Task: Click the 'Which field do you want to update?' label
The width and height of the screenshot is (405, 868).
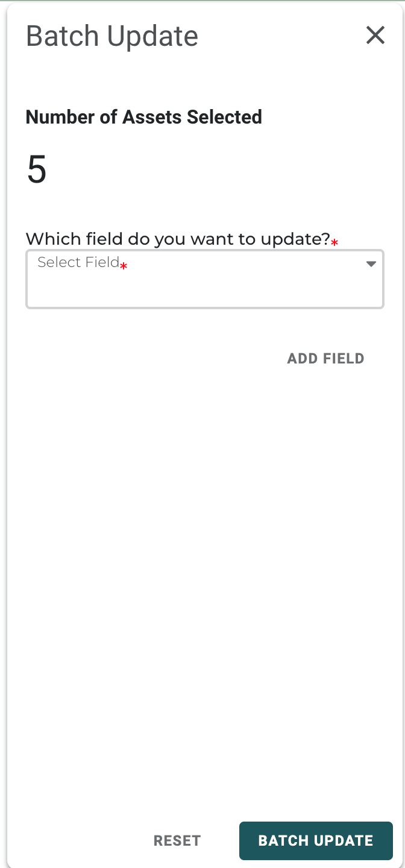Action: 178,239
